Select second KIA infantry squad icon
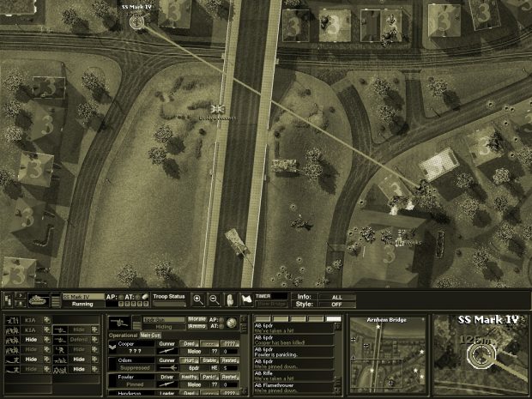This screenshot has height=399, width=532. pyautogui.click(x=12, y=329)
